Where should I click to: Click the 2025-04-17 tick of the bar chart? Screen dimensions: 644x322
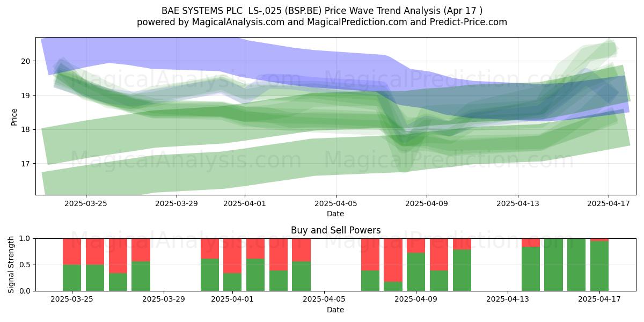pos(599,299)
